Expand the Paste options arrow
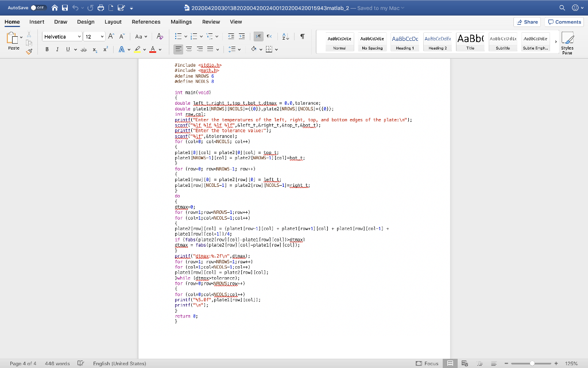The width and height of the screenshot is (588, 368). [21, 37]
